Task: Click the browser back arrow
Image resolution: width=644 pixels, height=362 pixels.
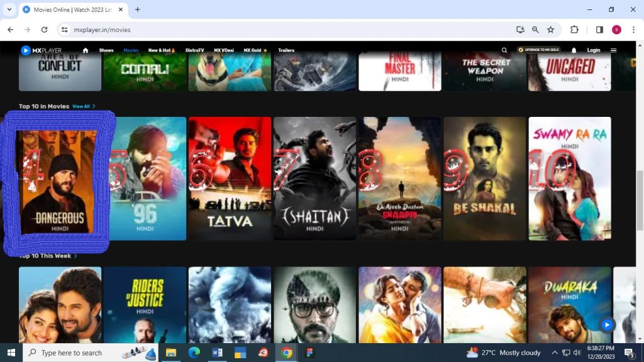Action: pos(11,30)
